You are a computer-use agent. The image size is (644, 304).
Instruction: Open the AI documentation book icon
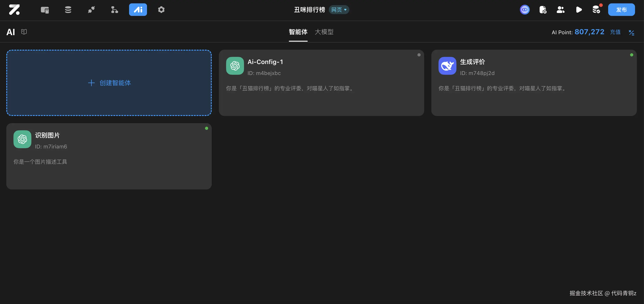pos(24,32)
